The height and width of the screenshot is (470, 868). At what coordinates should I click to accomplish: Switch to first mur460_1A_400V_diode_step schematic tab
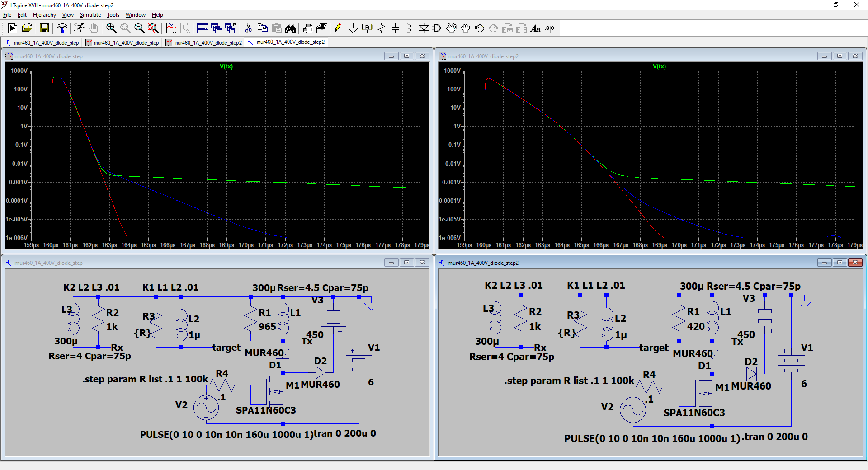point(42,42)
